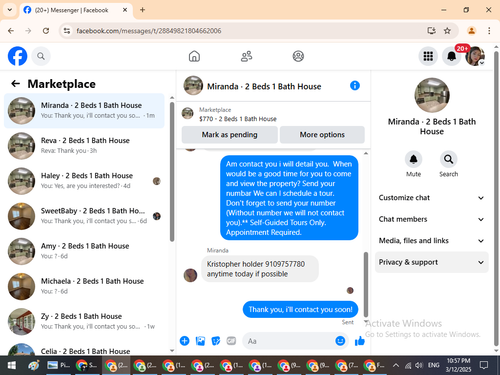Reload the page with the browser refresh icon
This screenshot has height=375, width=500.
(x=46, y=31)
